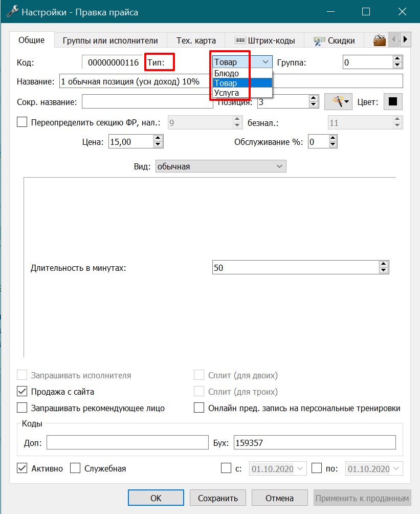Click the Сохранить button
Screen dimensions: 420x514
218,498
